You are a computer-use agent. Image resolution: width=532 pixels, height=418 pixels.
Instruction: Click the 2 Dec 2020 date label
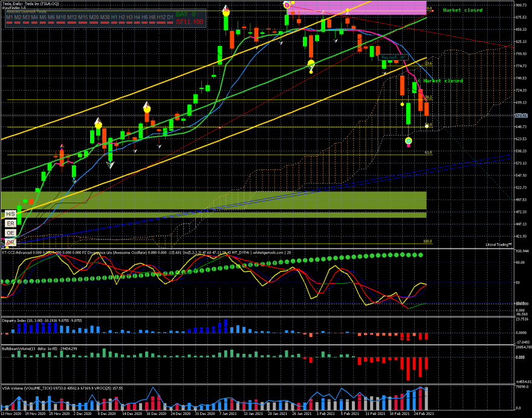click(82, 414)
